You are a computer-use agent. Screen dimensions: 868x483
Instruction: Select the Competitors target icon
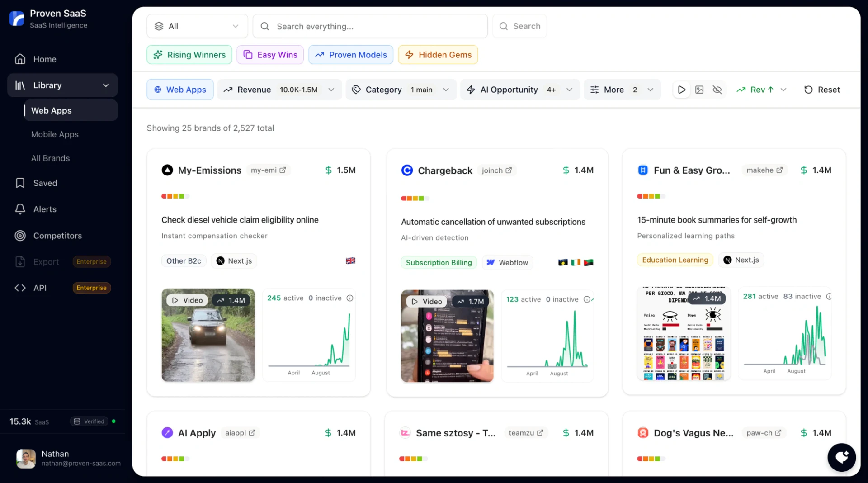coord(20,235)
